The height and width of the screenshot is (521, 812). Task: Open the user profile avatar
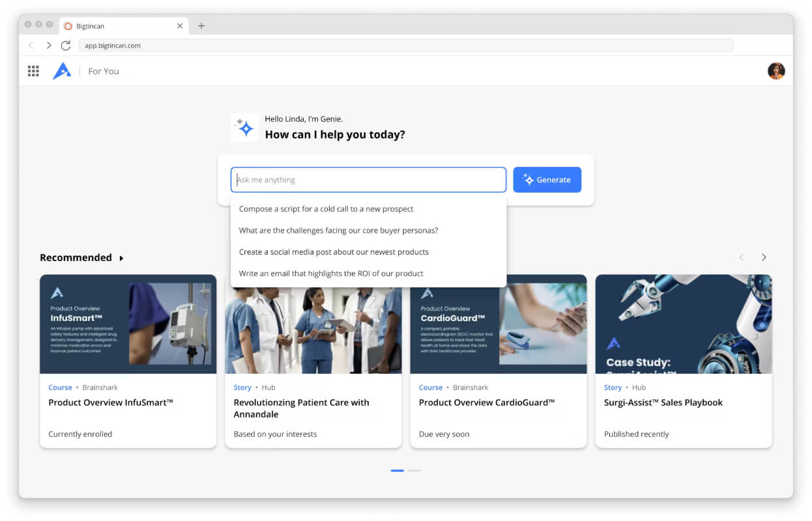coord(776,71)
